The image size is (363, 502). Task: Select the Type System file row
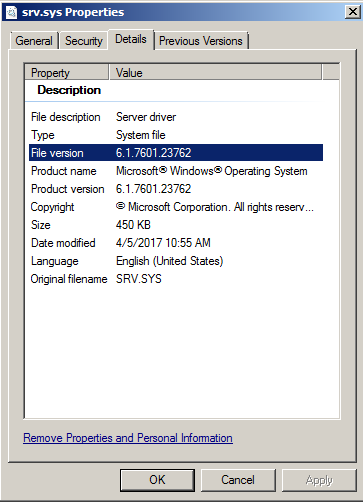[x=176, y=135]
